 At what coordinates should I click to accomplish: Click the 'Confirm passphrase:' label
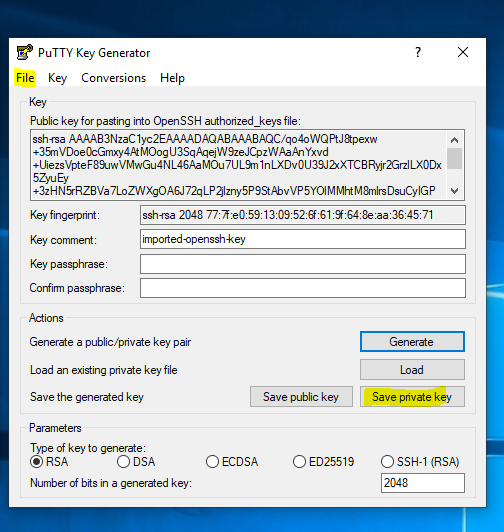tap(77, 288)
